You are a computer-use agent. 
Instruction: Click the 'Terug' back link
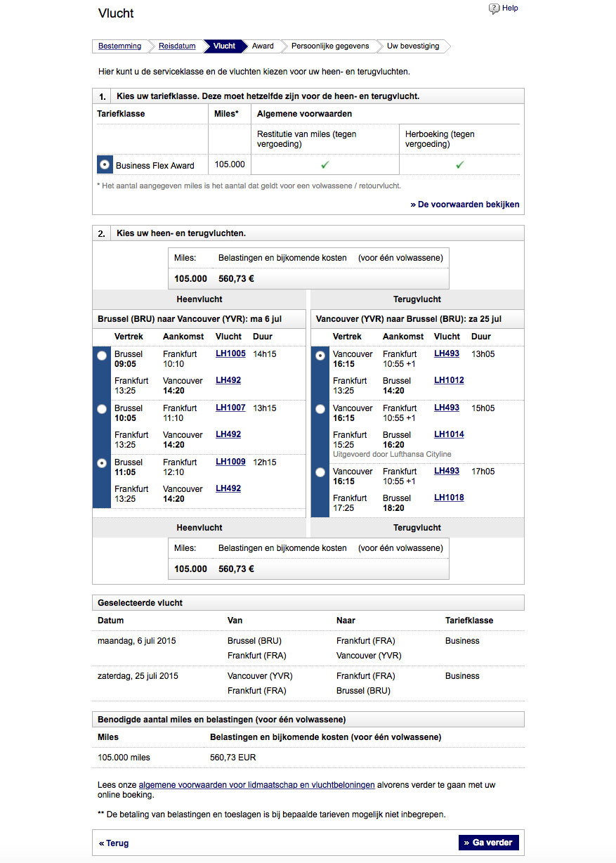(114, 843)
